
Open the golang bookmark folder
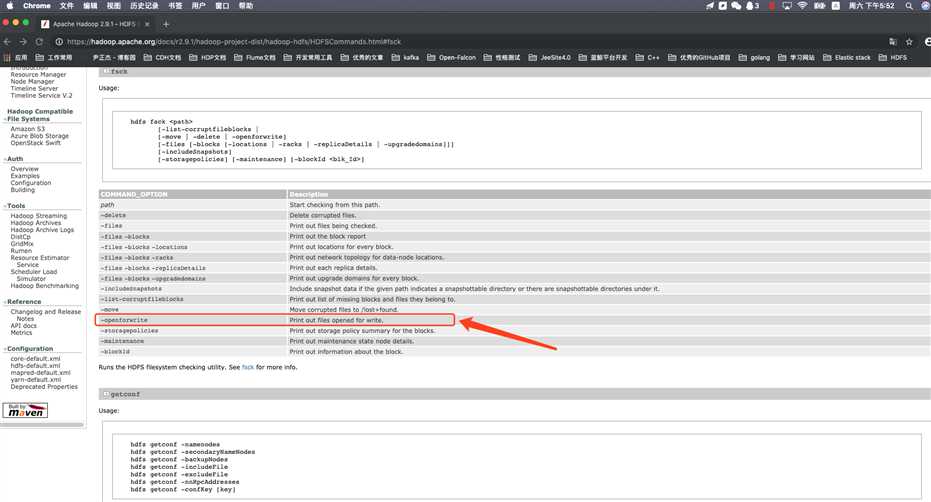point(754,58)
